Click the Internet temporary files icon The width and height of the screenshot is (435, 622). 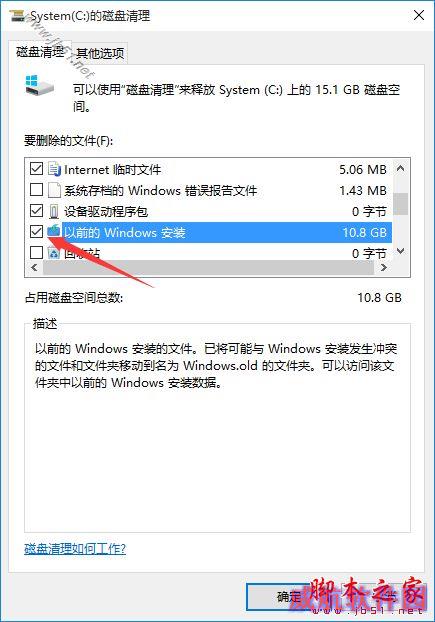[54, 169]
